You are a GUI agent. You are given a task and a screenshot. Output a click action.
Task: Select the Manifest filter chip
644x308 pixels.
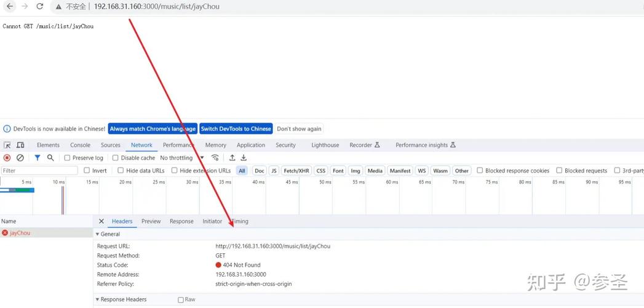[x=400, y=171]
